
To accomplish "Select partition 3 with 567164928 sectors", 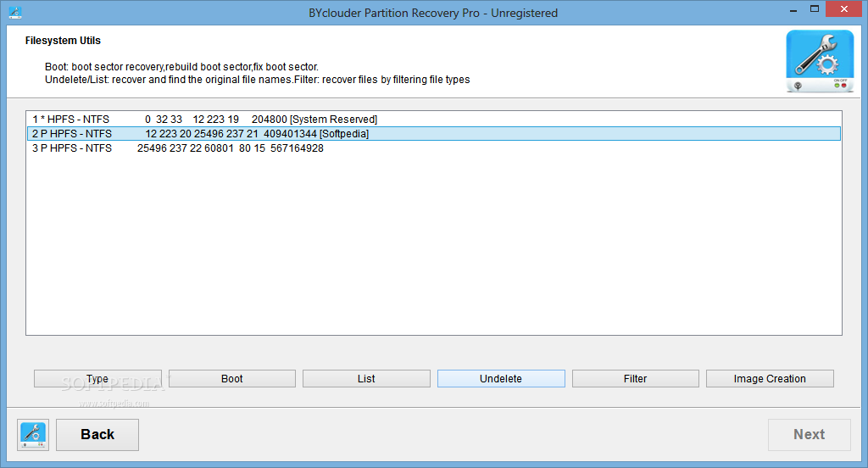I will coord(434,148).
